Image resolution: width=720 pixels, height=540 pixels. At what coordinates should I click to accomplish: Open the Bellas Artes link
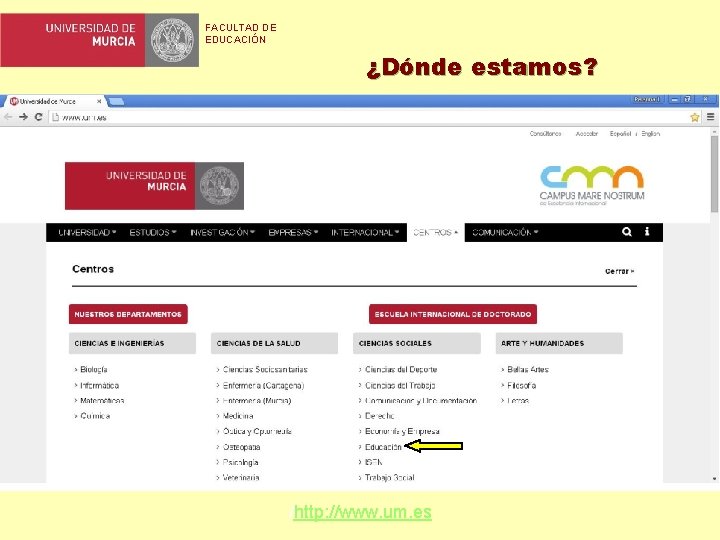(x=528, y=369)
